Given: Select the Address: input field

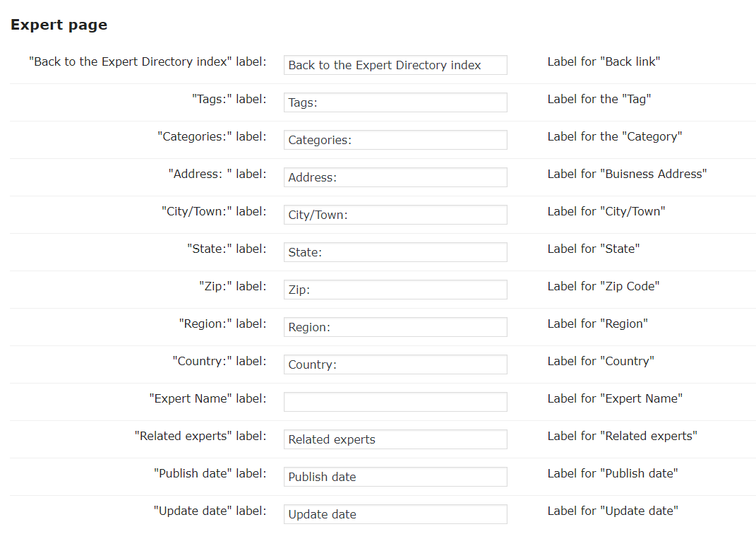Looking at the screenshot, I should 395,177.
